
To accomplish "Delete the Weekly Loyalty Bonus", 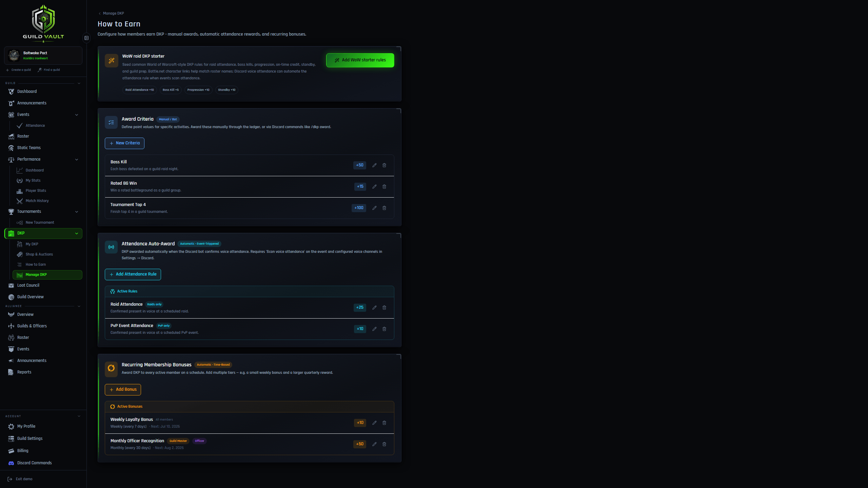I will click(x=384, y=423).
